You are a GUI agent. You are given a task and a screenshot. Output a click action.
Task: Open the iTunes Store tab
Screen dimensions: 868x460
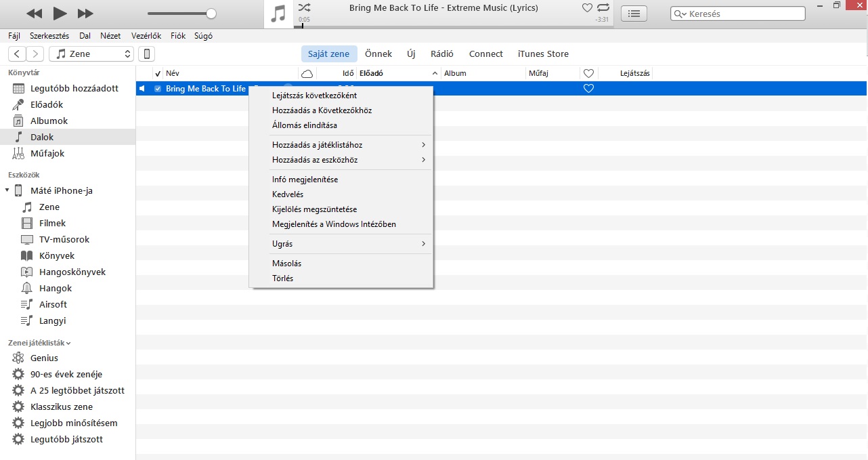pyautogui.click(x=543, y=54)
